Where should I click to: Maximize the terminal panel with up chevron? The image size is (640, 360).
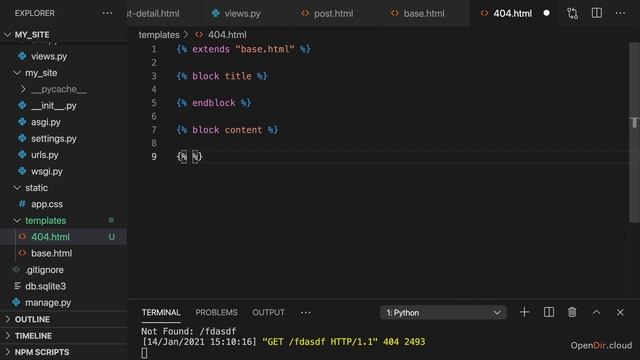point(596,312)
